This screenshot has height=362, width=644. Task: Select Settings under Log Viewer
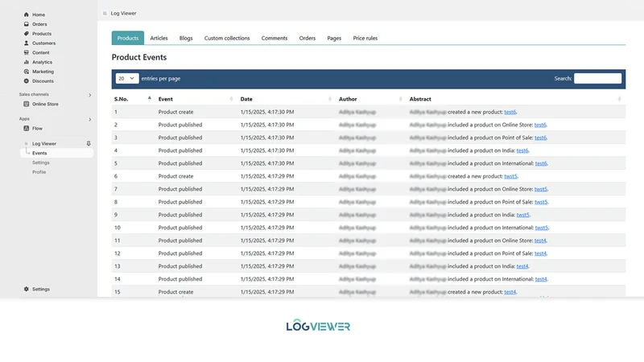[x=41, y=162]
